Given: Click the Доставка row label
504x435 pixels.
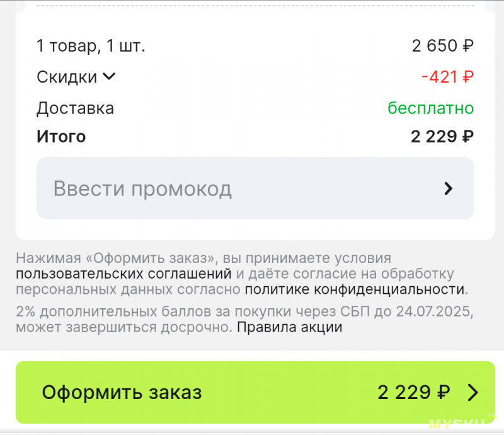Looking at the screenshot, I should point(75,108).
